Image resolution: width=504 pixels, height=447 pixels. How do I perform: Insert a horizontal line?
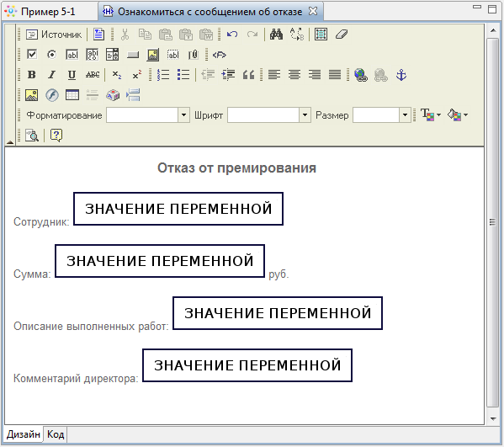pyautogui.click(x=93, y=95)
